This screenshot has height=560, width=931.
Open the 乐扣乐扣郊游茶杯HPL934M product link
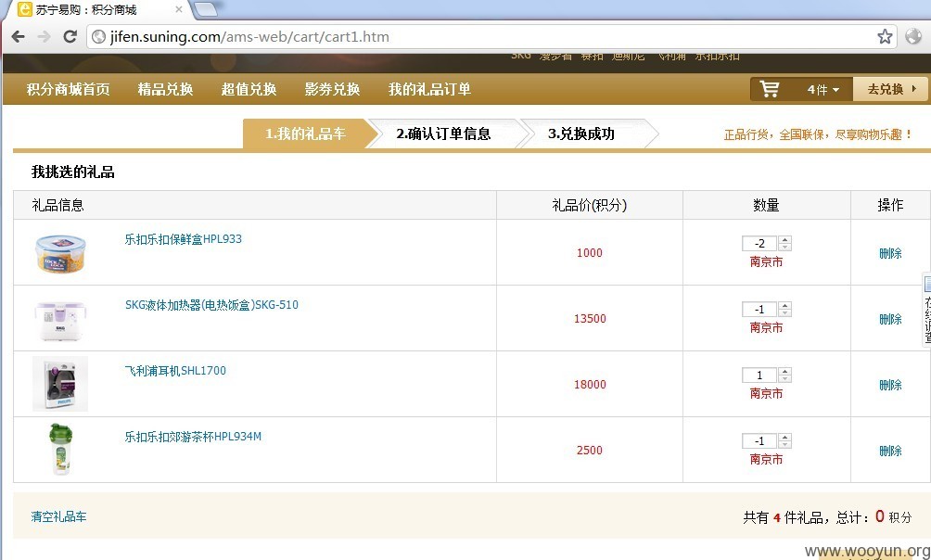point(193,437)
